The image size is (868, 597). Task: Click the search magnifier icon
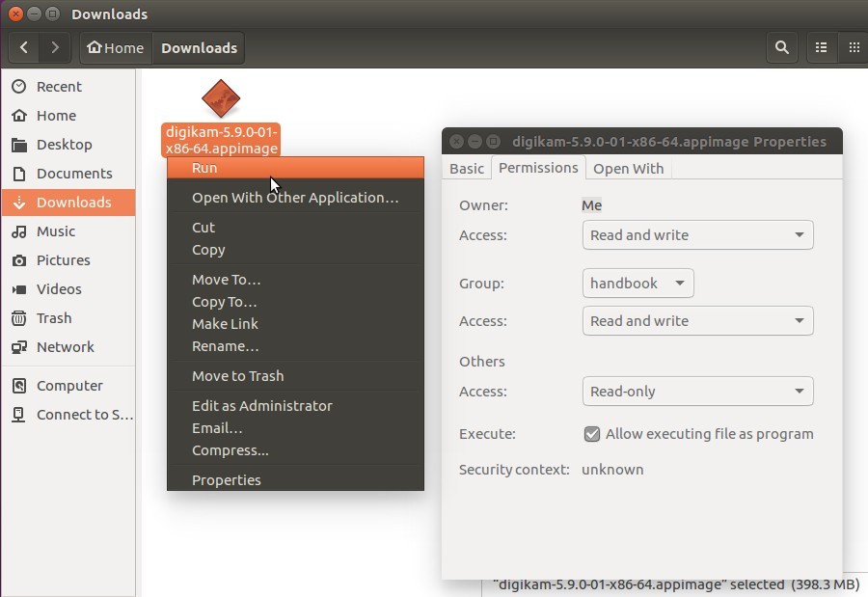pyautogui.click(x=781, y=47)
